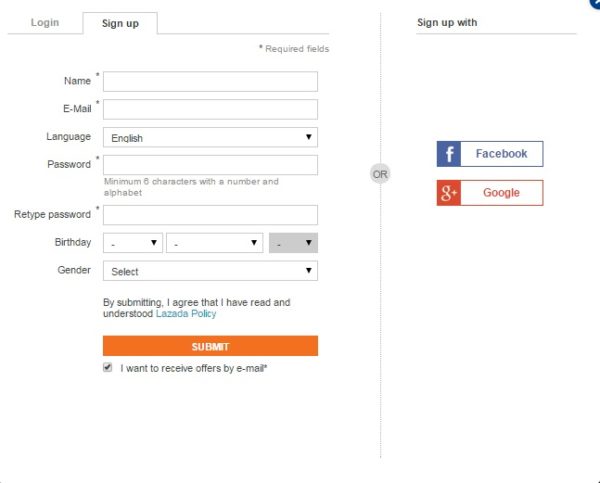The height and width of the screenshot is (483, 600).
Task: Click the OR divider badge
Action: pyautogui.click(x=380, y=174)
